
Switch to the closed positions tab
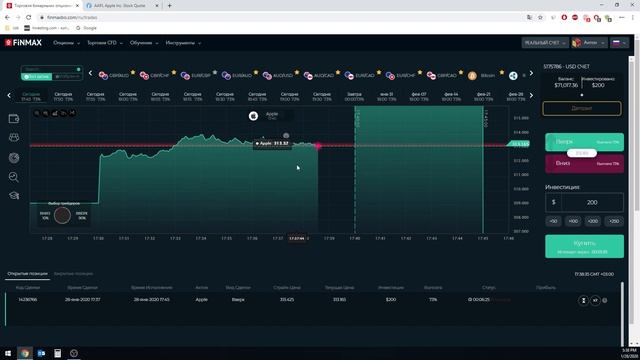73,274
